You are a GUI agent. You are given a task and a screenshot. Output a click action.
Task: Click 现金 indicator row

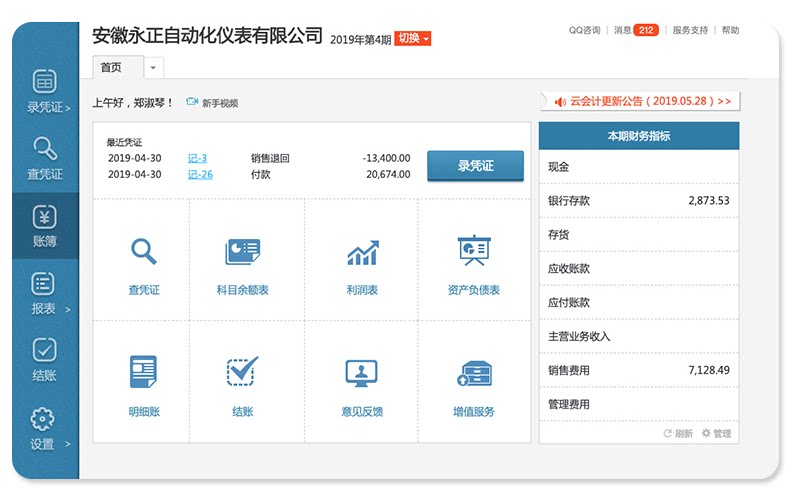tap(639, 167)
